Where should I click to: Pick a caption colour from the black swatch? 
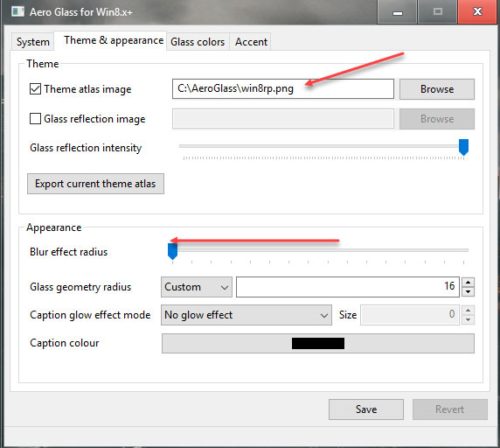(x=318, y=343)
